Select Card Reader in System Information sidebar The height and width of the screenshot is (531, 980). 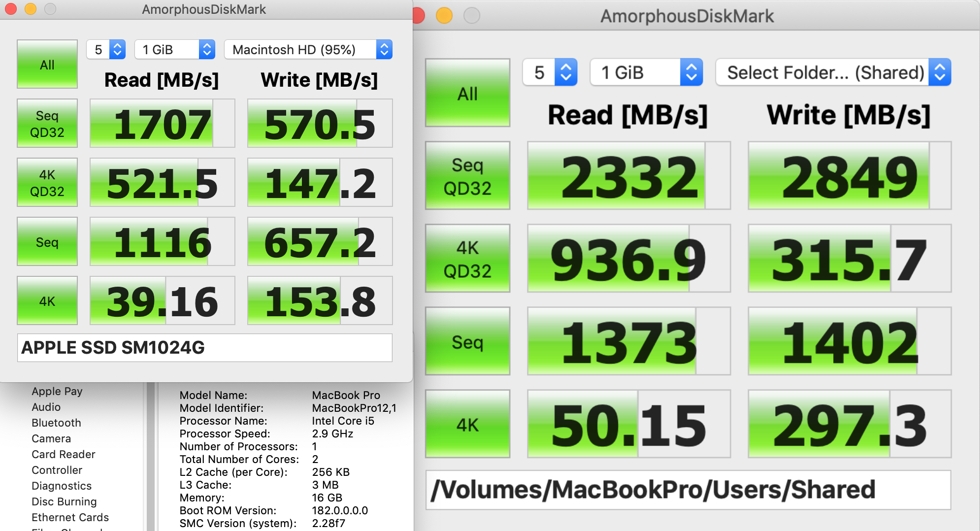click(x=64, y=454)
